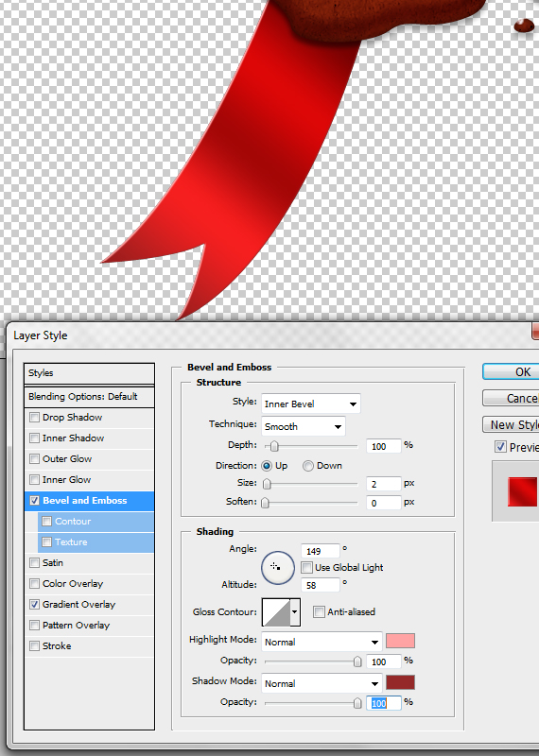539x756 pixels.
Task: Open the Gradient Overlay settings label
Action: click(78, 605)
